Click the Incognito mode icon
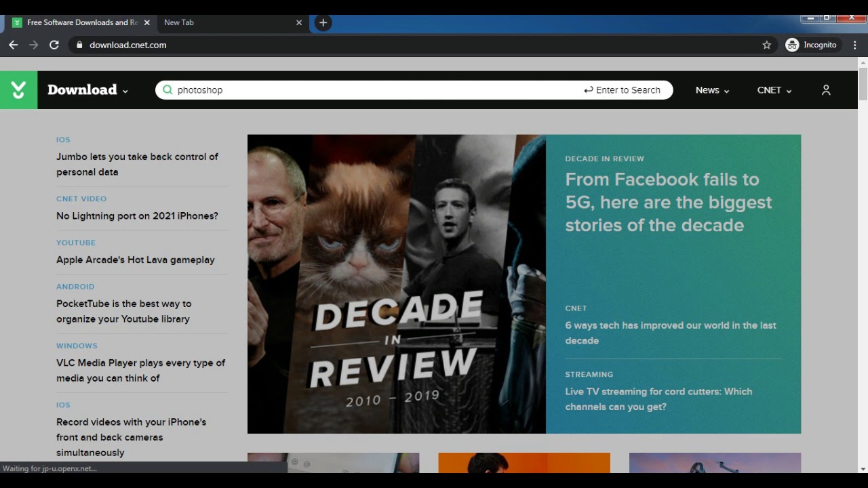The image size is (868, 488). tap(792, 45)
